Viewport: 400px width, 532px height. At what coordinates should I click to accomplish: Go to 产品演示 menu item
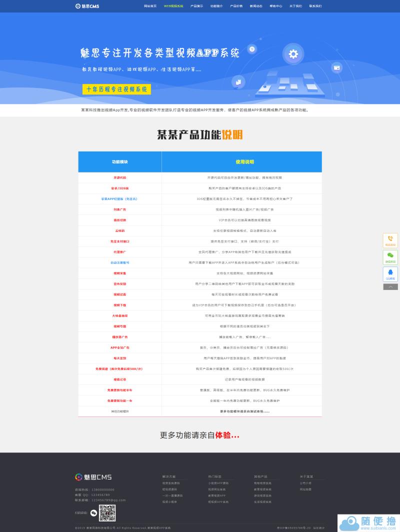click(196, 6)
